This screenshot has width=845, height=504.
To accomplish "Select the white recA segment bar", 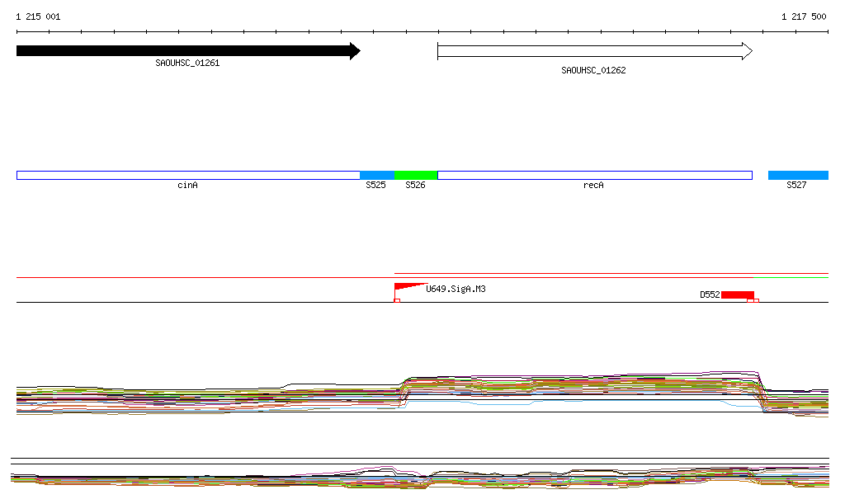I will pos(594,175).
